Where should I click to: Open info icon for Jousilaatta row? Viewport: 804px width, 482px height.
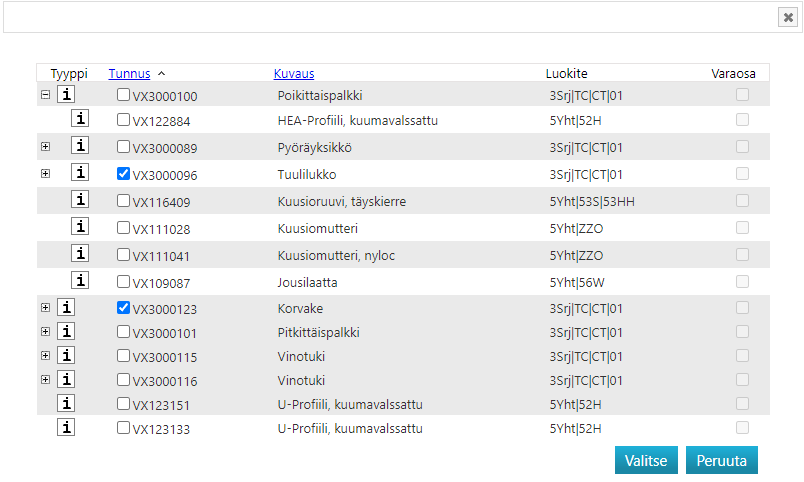[x=82, y=281]
